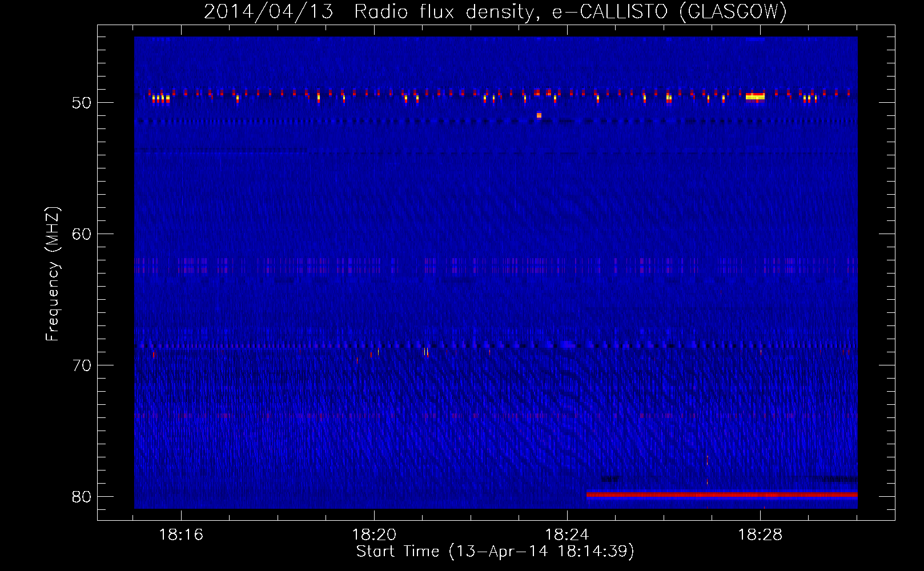This screenshot has height=571, width=924.
Task: Click the frequency tick label "50"
Action: coord(82,103)
